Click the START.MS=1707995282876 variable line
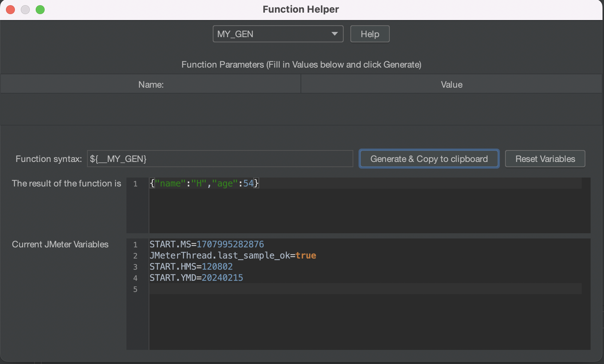Image resolution: width=604 pixels, height=364 pixels. tap(207, 244)
